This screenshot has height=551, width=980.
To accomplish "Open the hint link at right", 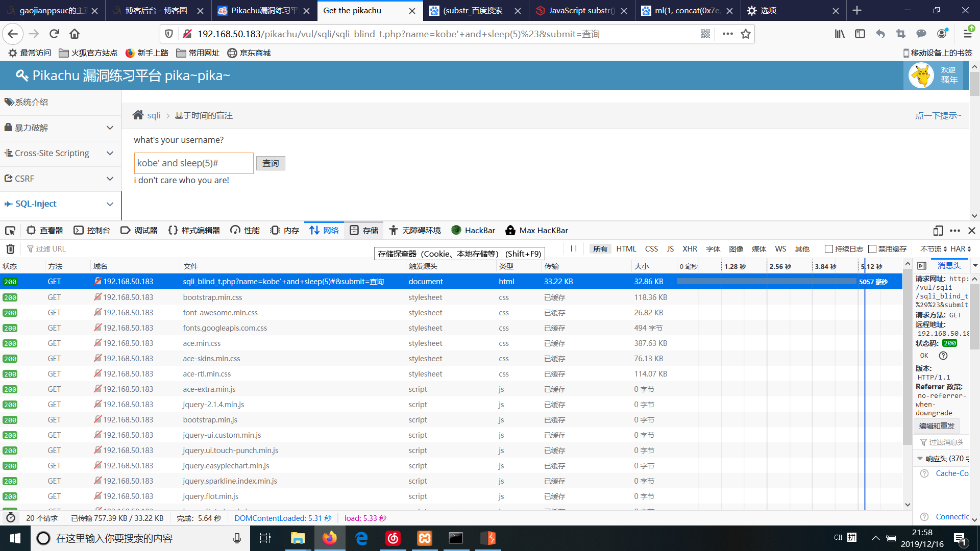I will pos(938,116).
